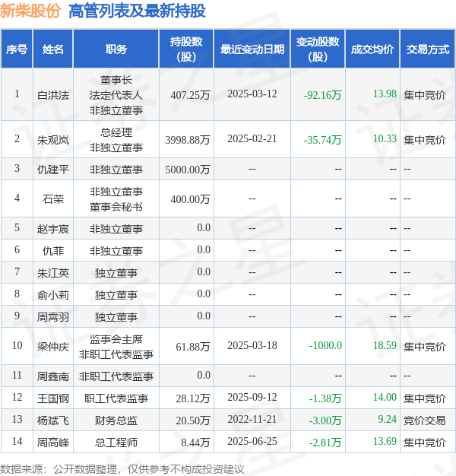Select the name 仇菲
The height and width of the screenshot is (476, 456).
click(53, 251)
